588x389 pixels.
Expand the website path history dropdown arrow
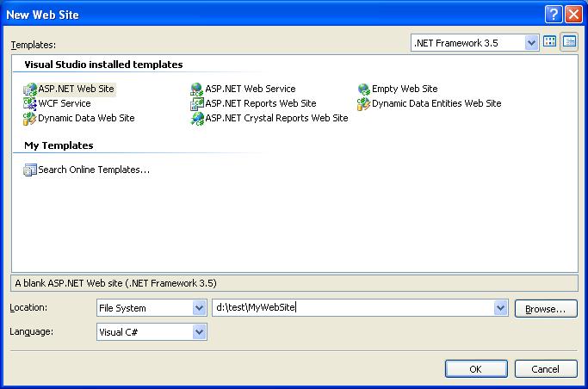pyautogui.click(x=500, y=308)
